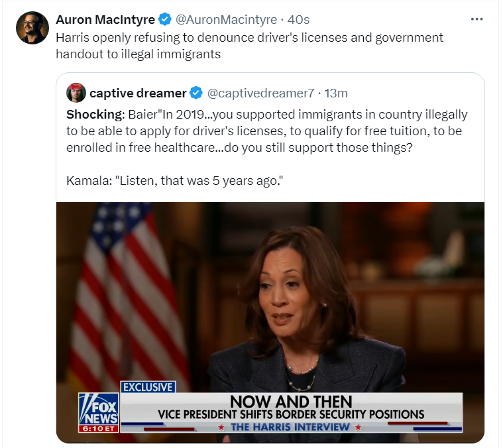The width and height of the screenshot is (503, 448).
Task: Click captive dreamer's blue verified badge
Action: (x=196, y=93)
